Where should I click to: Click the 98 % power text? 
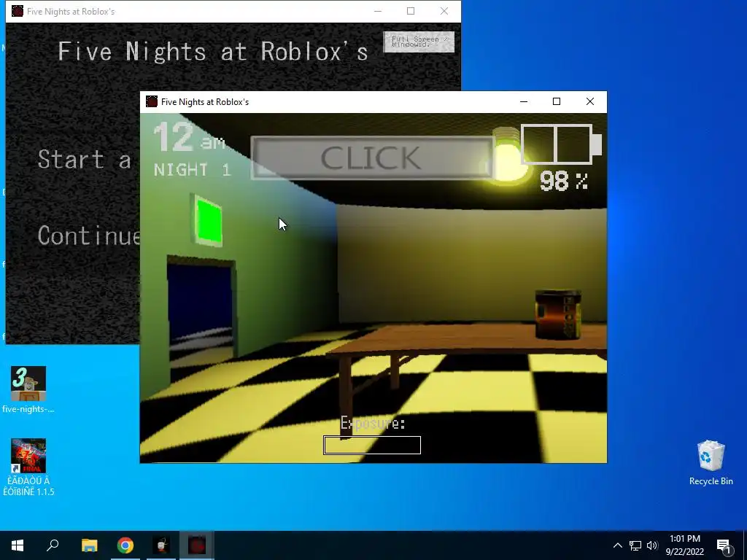[564, 182]
